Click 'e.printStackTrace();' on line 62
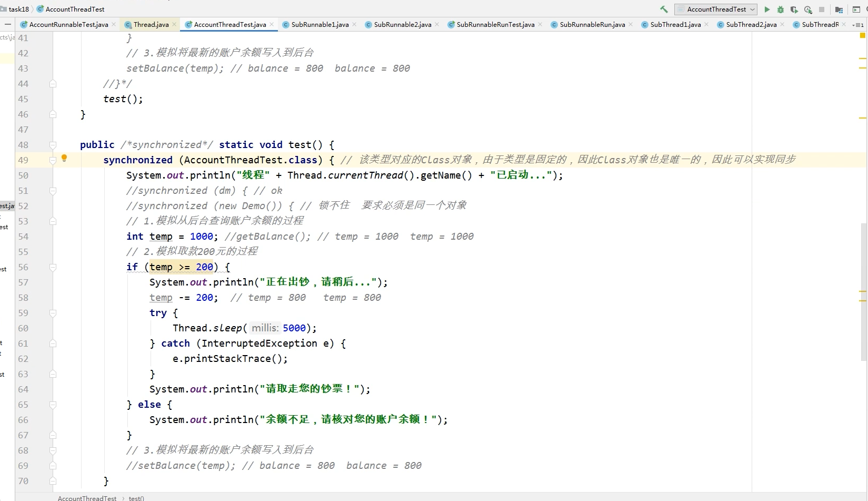 (230, 359)
